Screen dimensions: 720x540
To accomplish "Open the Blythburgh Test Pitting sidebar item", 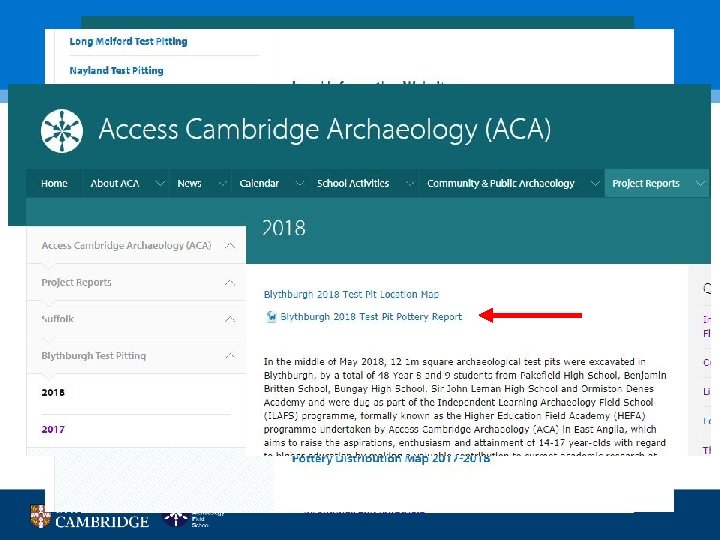I will tap(94, 355).
